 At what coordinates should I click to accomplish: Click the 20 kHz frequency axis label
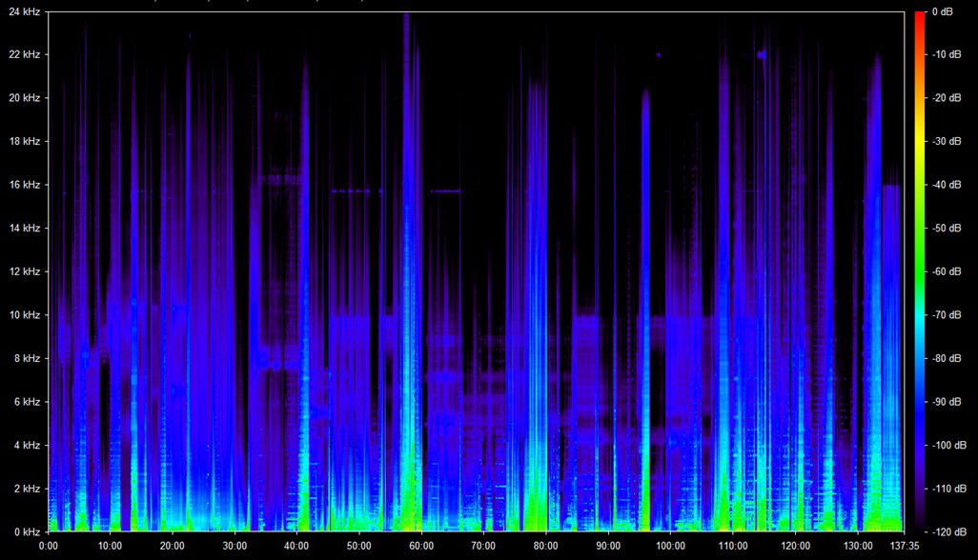(25, 98)
